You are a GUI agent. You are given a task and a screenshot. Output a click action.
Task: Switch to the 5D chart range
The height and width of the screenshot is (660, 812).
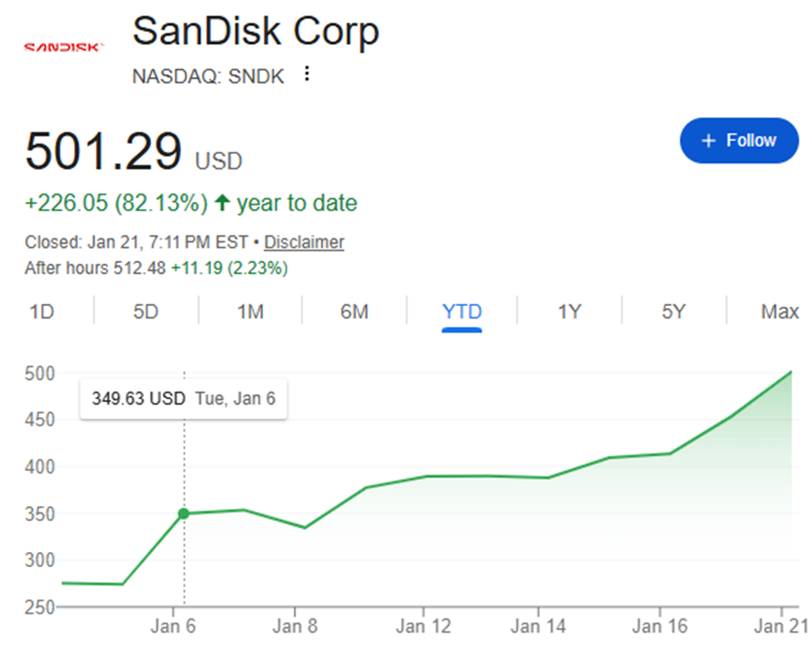tap(146, 312)
